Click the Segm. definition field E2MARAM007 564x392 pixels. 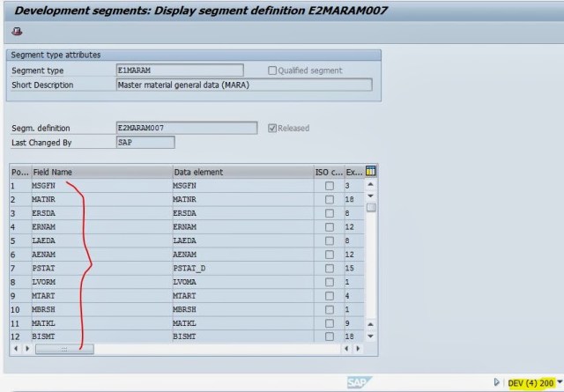pyautogui.click(x=187, y=128)
